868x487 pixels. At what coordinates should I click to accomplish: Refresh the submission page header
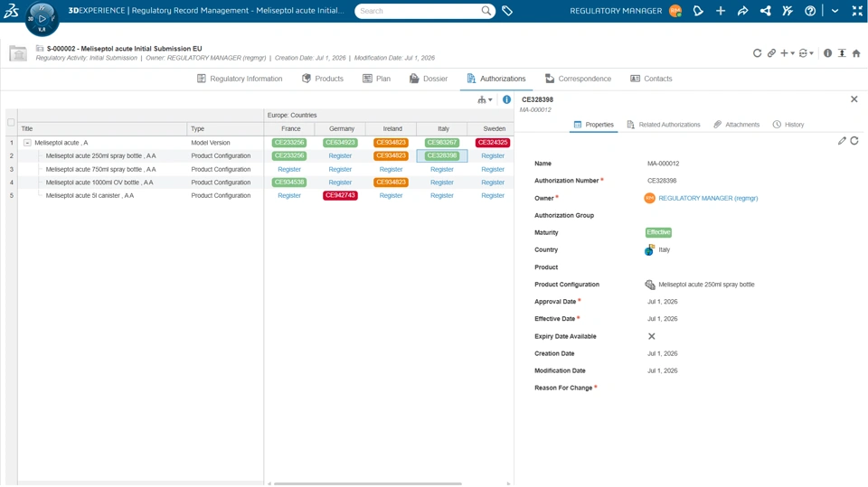[x=757, y=53]
